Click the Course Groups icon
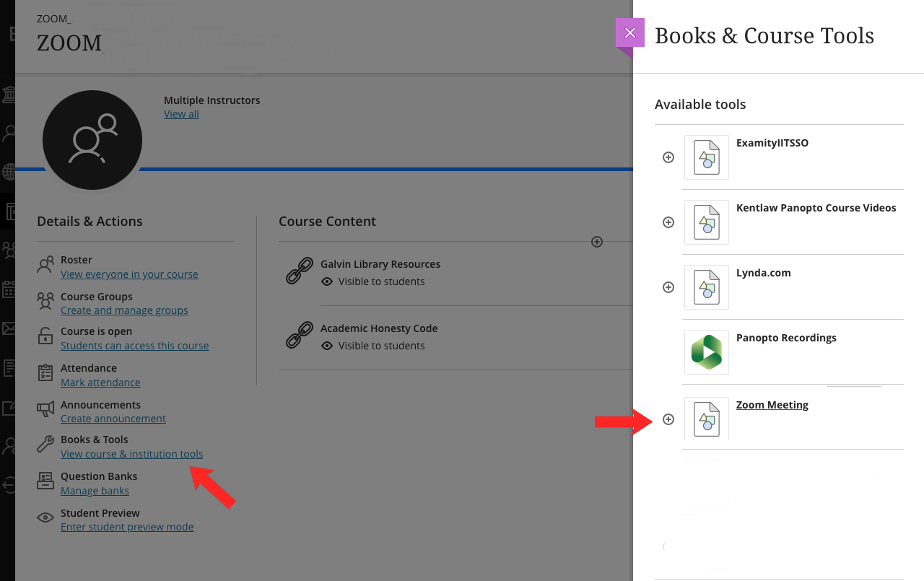The image size is (924, 581). point(45,301)
